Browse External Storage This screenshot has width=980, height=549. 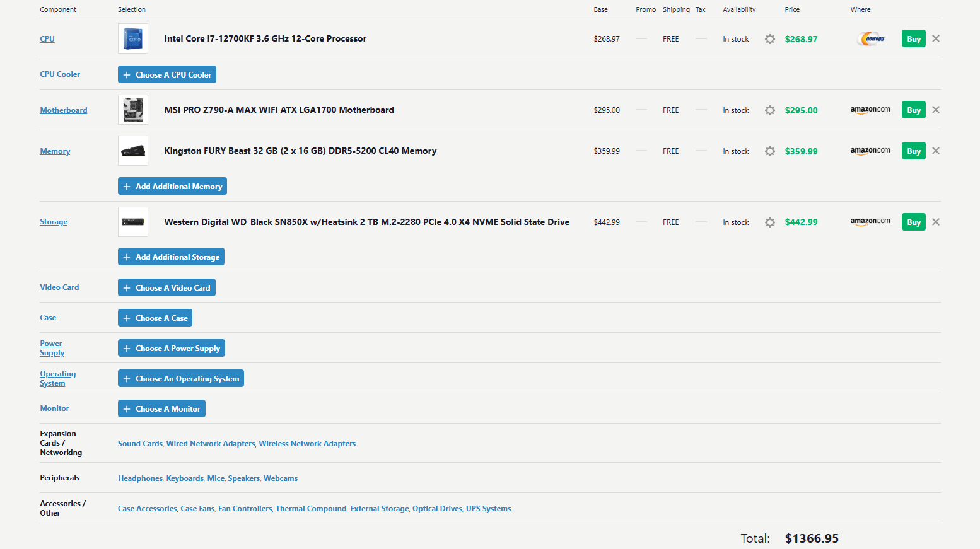(x=380, y=509)
